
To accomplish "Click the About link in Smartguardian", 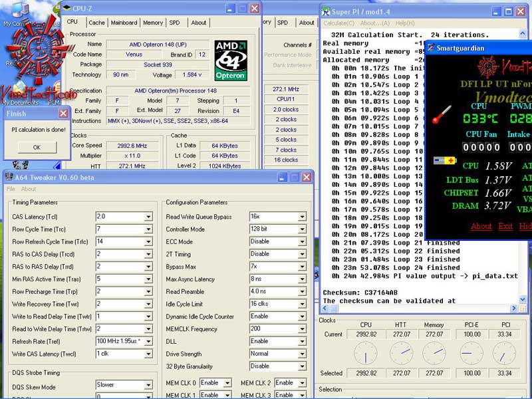I will (x=481, y=226).
